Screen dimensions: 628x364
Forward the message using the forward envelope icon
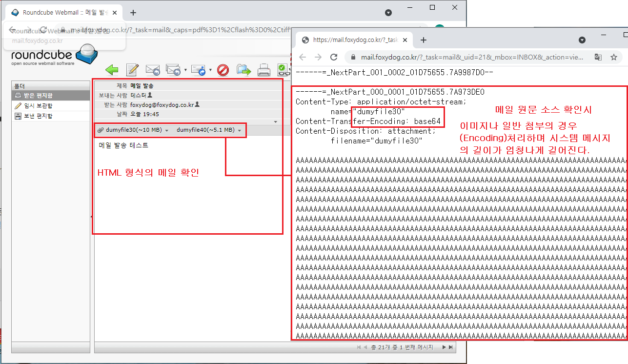199,70
